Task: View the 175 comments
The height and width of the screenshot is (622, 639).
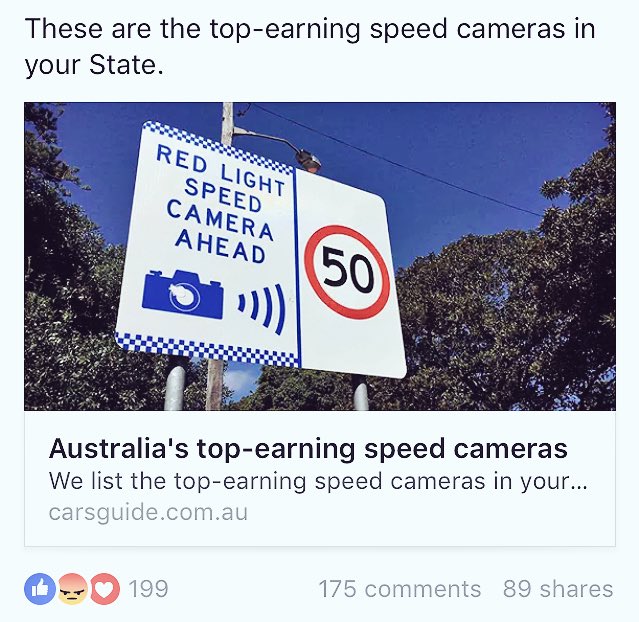Action: click(400, 589)
